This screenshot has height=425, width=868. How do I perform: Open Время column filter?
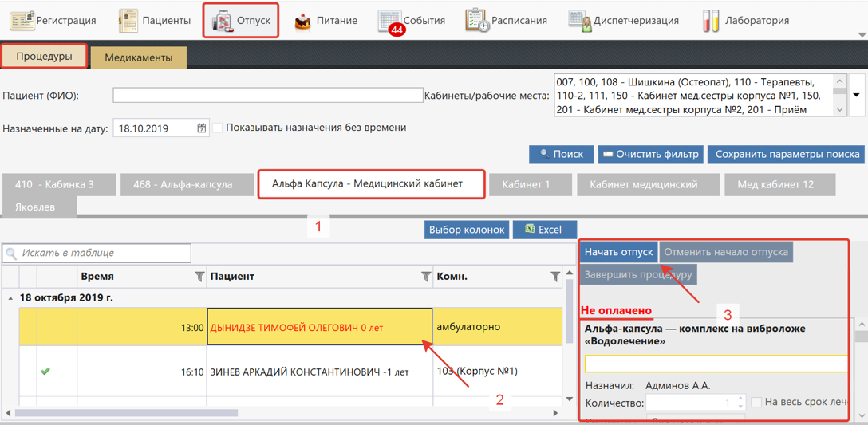coord(199,277)
